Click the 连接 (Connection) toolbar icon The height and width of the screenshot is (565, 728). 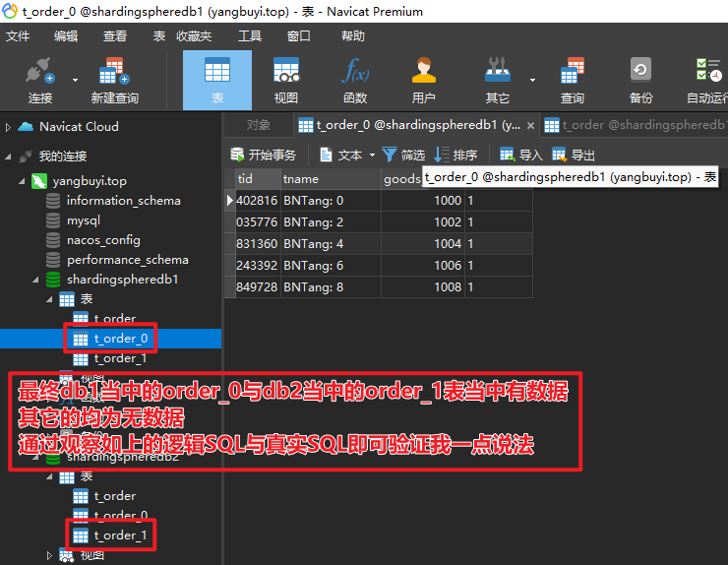tap(40, 80)
